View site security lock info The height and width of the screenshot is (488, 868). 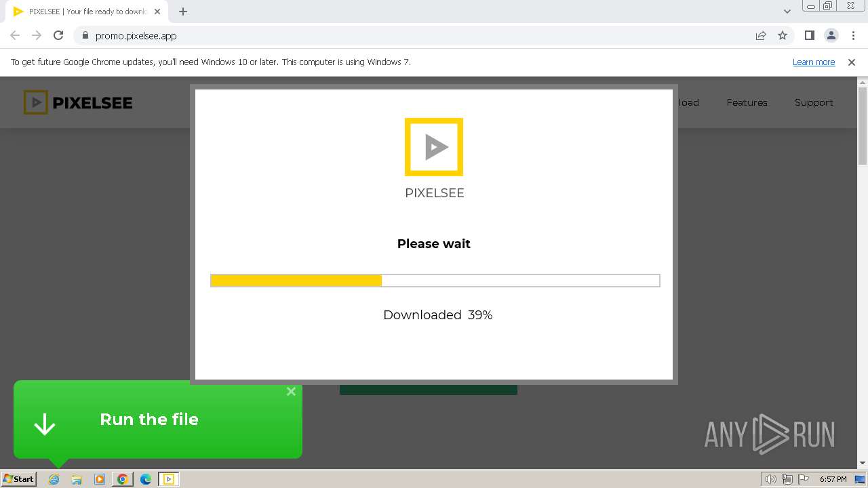click(85, 35)
